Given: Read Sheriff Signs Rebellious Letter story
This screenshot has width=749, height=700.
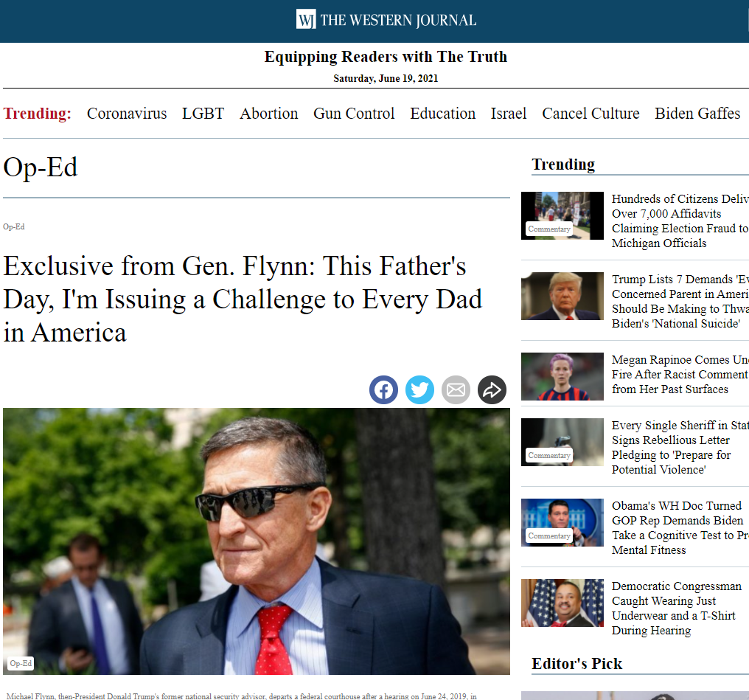Looking at the screenshot, I should (680, 447).
